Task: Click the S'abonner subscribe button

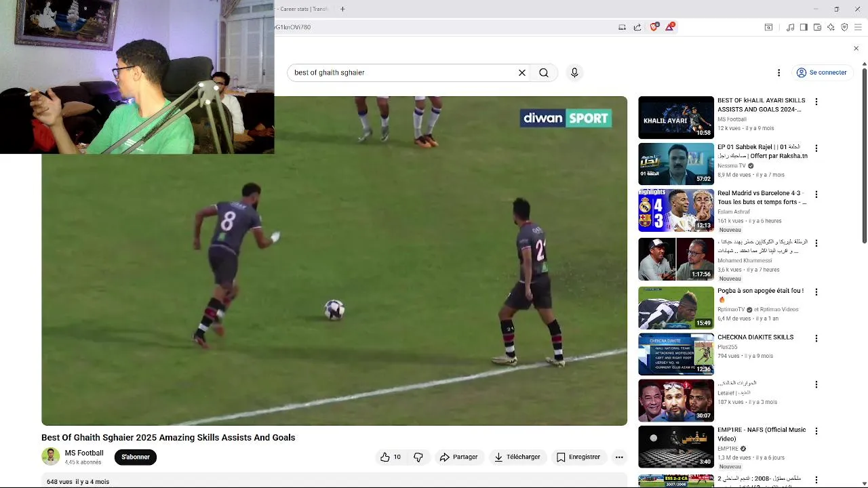Action: (x=136, y=457)
